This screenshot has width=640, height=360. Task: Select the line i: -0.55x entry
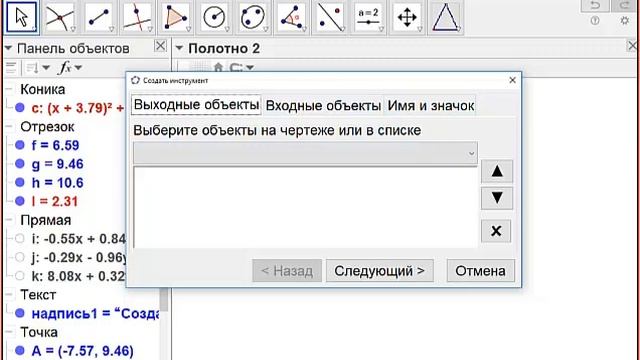[x=78, y=238]
